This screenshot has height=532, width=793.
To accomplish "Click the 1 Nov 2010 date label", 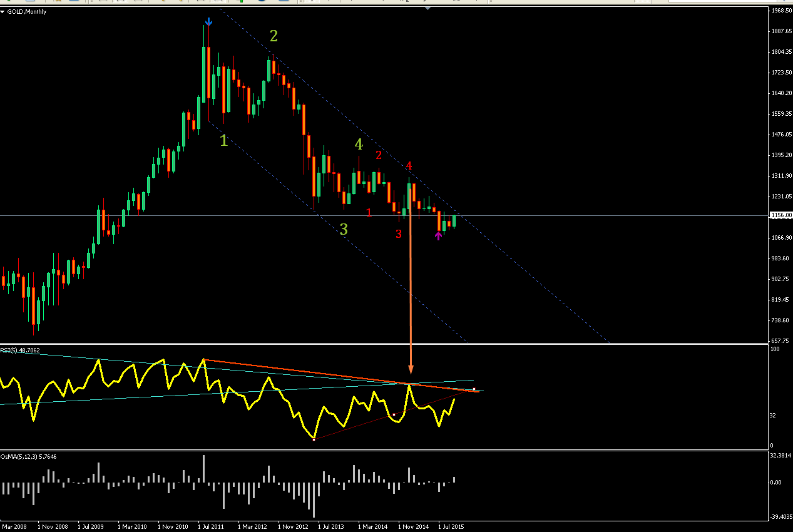I will tap(173, 527).
